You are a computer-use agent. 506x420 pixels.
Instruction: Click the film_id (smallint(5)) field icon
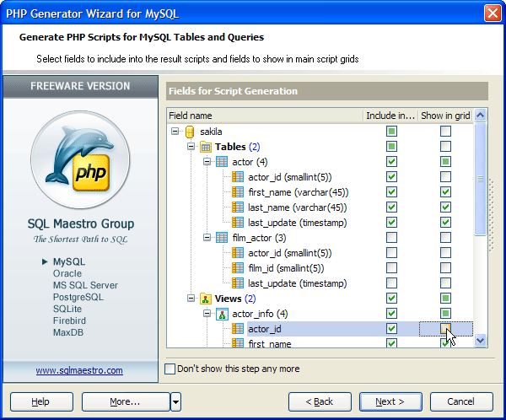tap(238, 268)
